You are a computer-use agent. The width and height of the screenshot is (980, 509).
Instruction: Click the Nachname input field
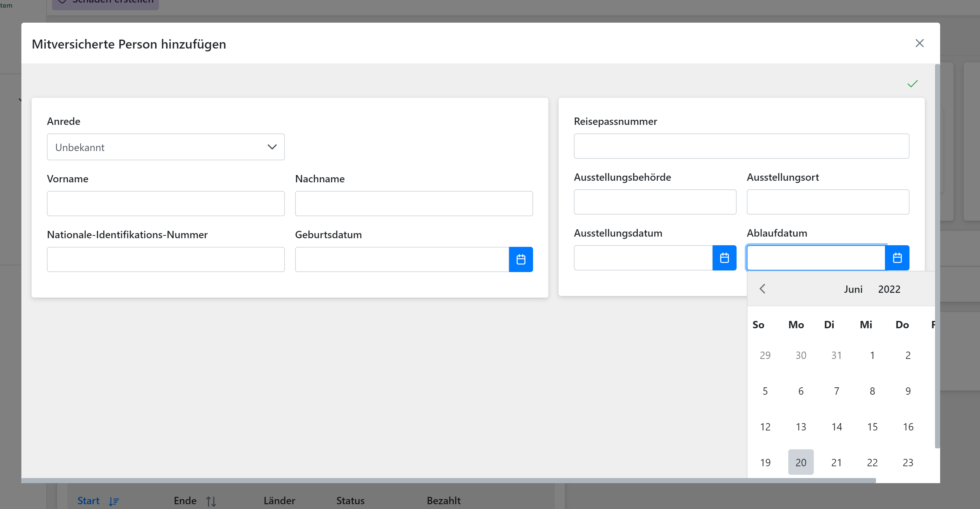(x=413, y=203)
